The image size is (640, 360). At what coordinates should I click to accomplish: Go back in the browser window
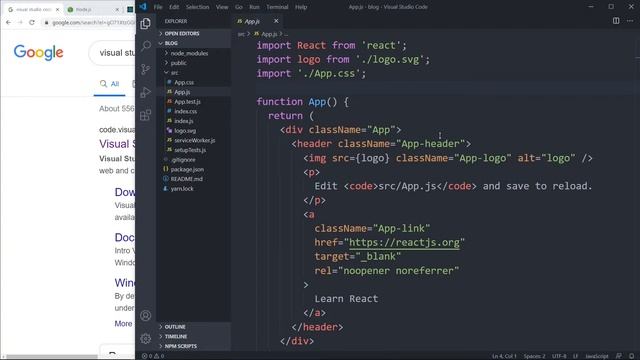click(9, 22)
